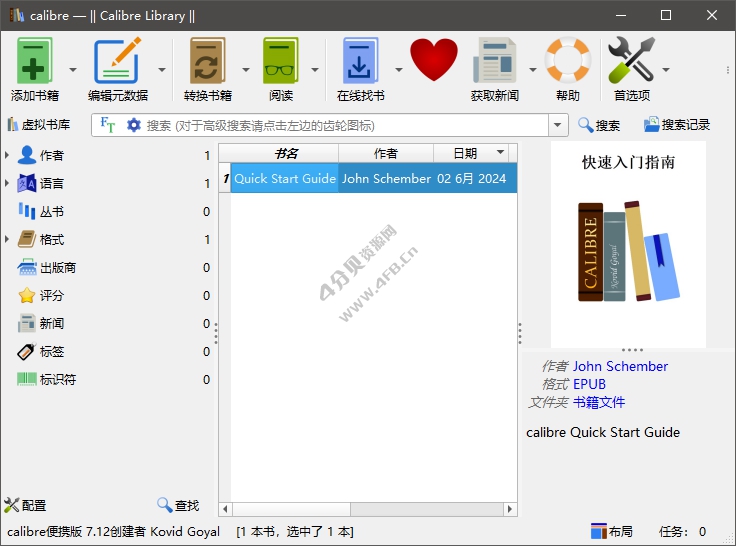
Task: Expand the 作者 tree node arrow
Action: coord(7,155)
